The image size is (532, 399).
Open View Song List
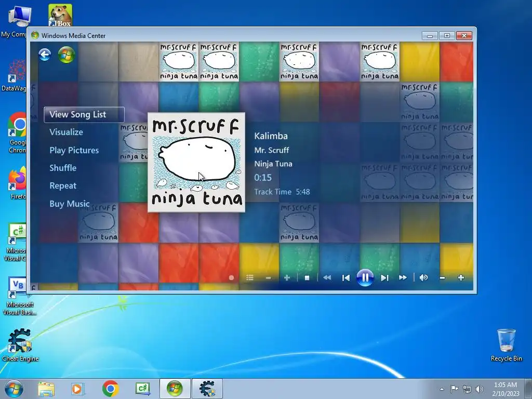click(x=84, y=114)
